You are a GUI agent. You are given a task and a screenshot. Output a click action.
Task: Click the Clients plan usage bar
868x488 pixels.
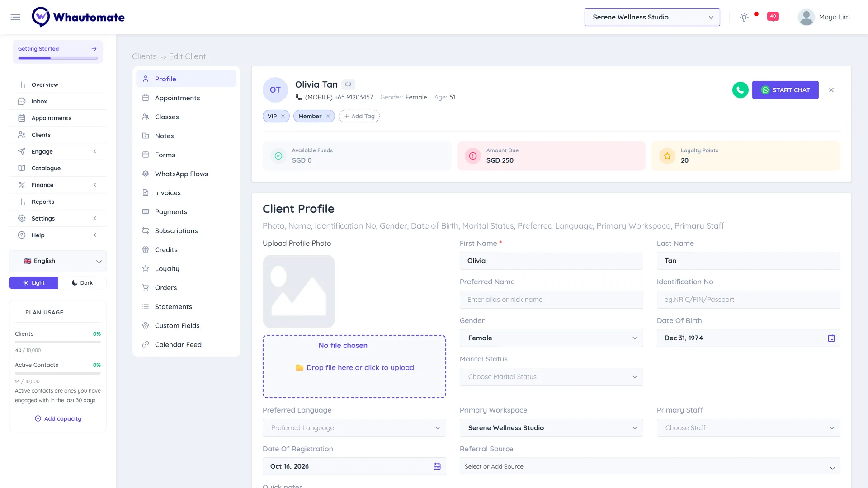[57, 342]
